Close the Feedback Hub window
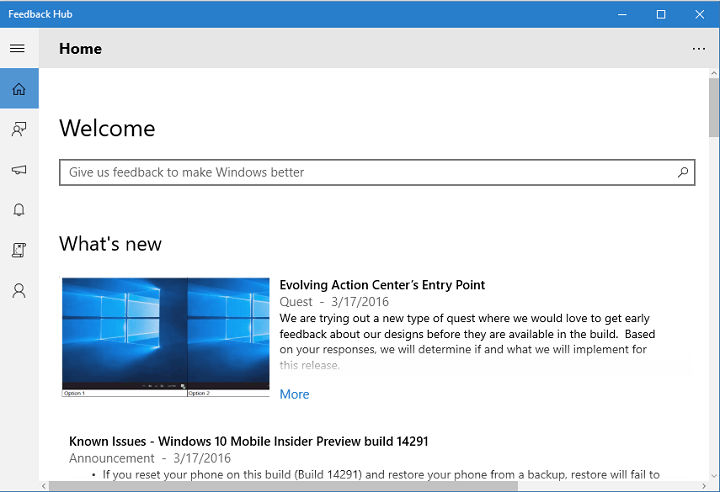The image size is (720, 492). (699, 14)
